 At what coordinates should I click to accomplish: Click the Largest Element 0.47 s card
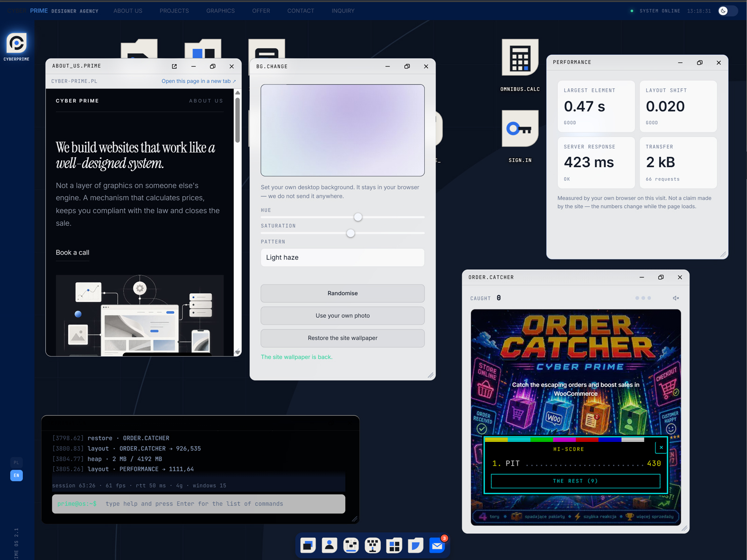596,106
